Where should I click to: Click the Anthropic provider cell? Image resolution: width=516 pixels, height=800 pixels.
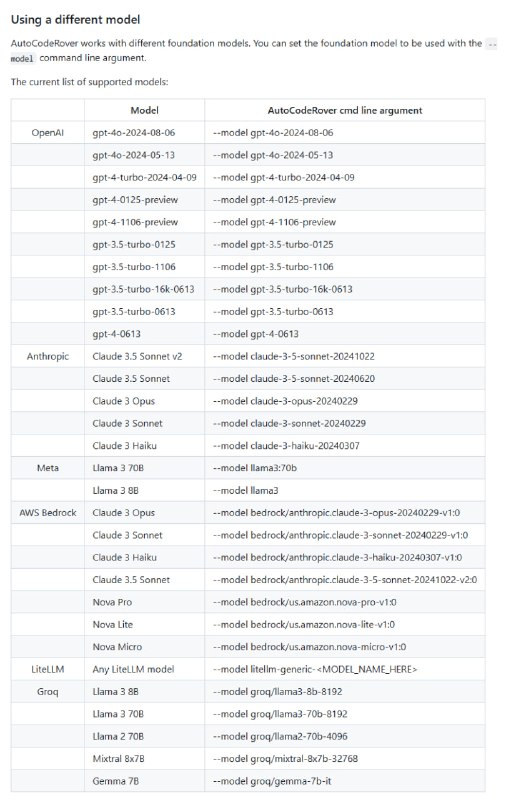click(x=47, y=356)
